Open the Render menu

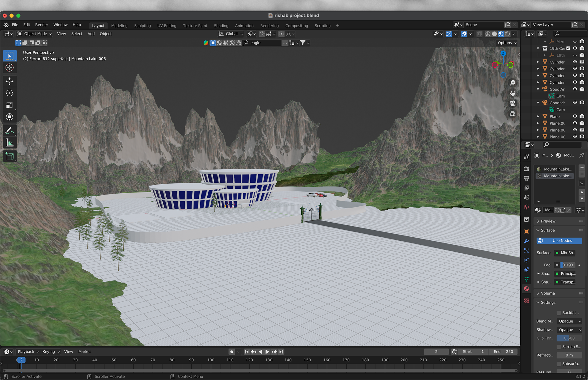point(42,25)
